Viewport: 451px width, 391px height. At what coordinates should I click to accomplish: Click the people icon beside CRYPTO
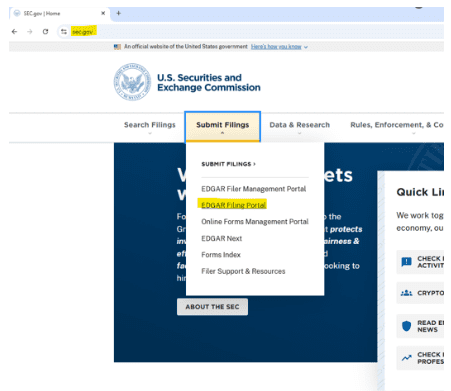pos(406,293)
